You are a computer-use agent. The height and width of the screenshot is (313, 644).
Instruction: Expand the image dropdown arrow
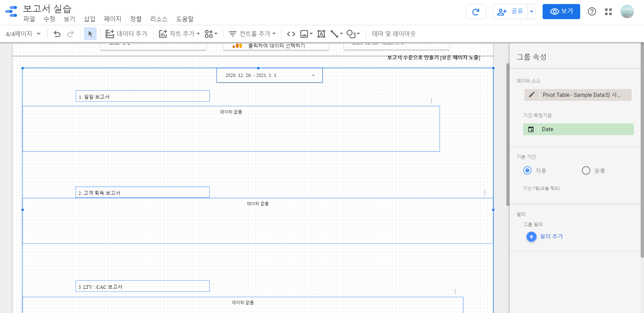[x=311, y=34]
